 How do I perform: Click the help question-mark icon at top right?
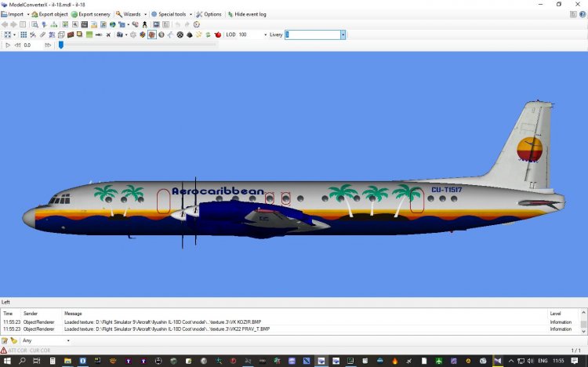coord(583,14)
